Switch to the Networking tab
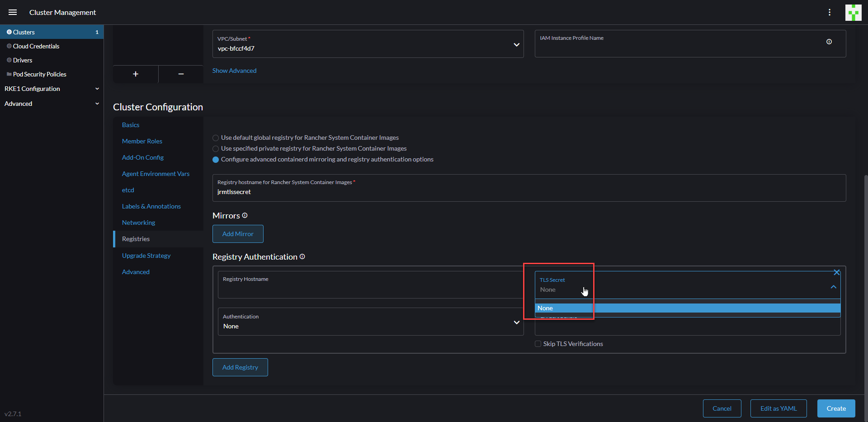This screenshot has height=422, width=868. (138, 223)
